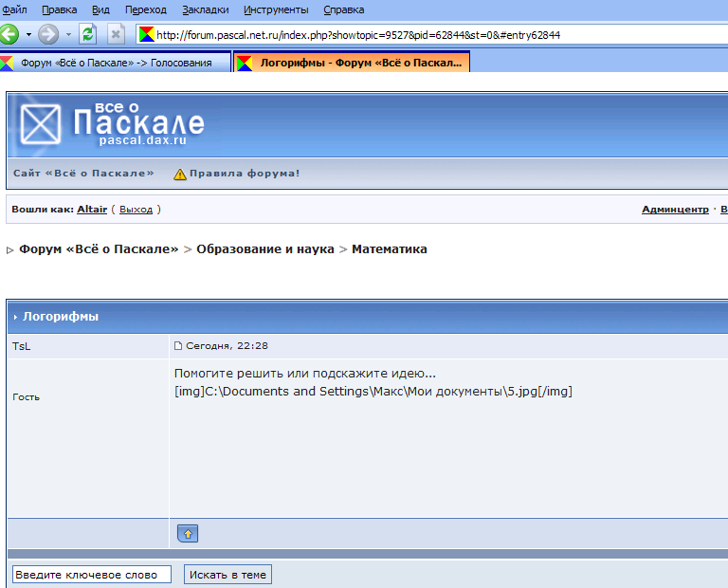Click the Pascal forum envelope logo
The height and width of the screenshot is (588, 728).
[40, 123]
